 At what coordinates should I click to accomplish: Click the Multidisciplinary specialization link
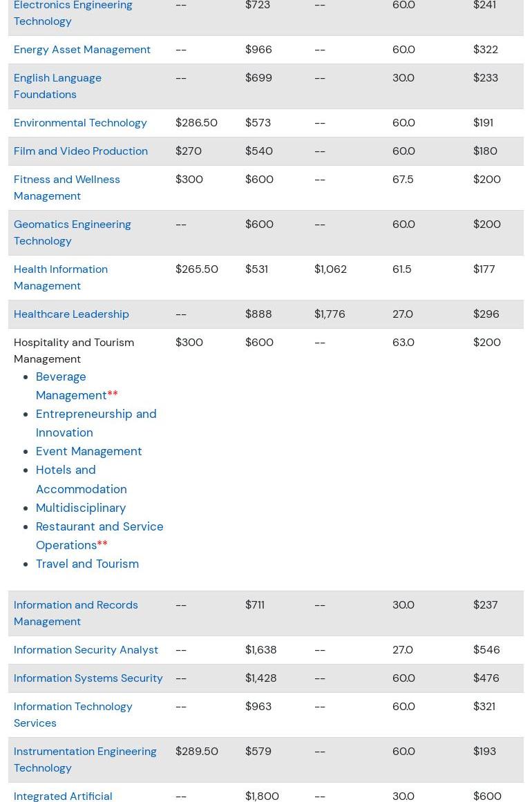coord(81,508)
